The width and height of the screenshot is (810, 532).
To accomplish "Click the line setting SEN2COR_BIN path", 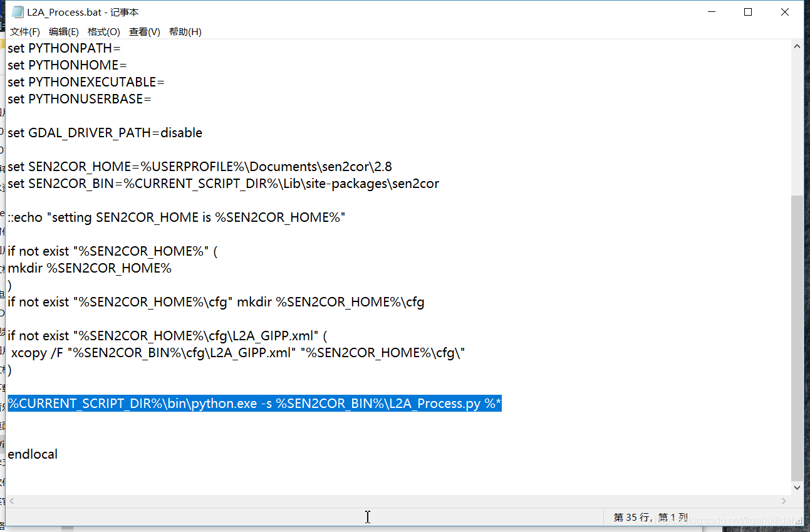I will pyautogui.click(x=223, y=184).
